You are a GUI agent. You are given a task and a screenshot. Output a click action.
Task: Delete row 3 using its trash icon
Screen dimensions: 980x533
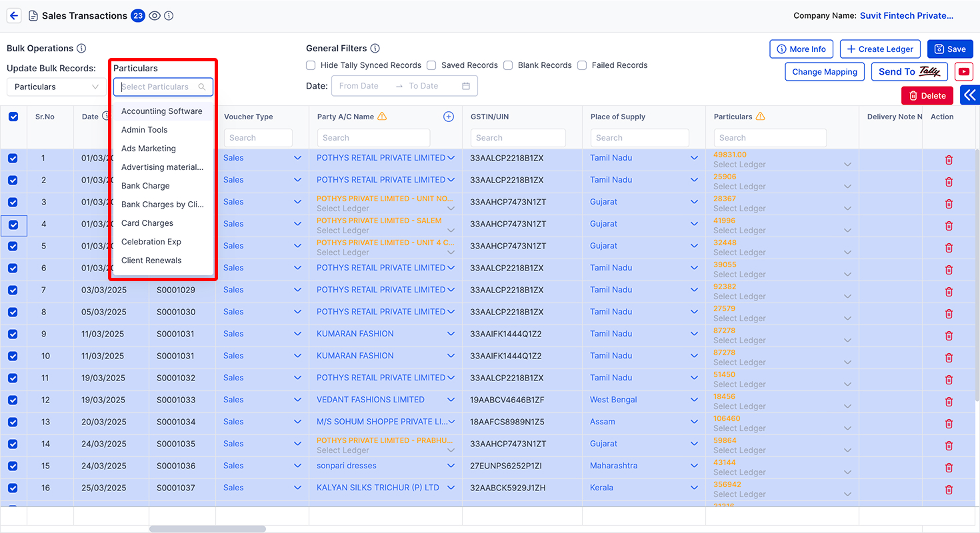[x=949, y=204]
